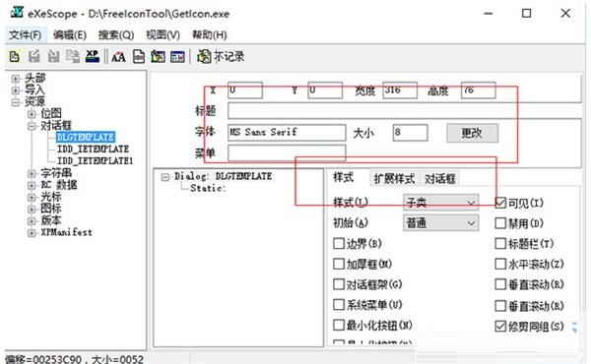
Task: Expand the XPManifest tree node
Action: [32, 233]
